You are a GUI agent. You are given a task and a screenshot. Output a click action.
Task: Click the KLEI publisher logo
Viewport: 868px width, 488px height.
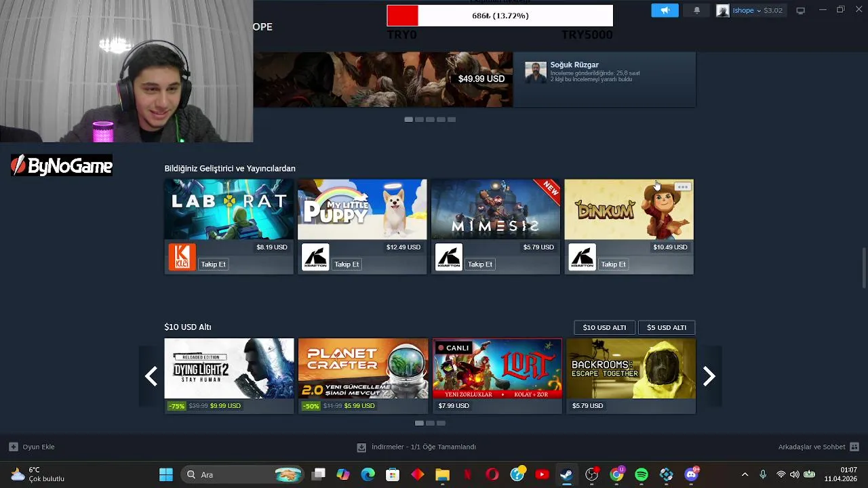click(182, 257)
